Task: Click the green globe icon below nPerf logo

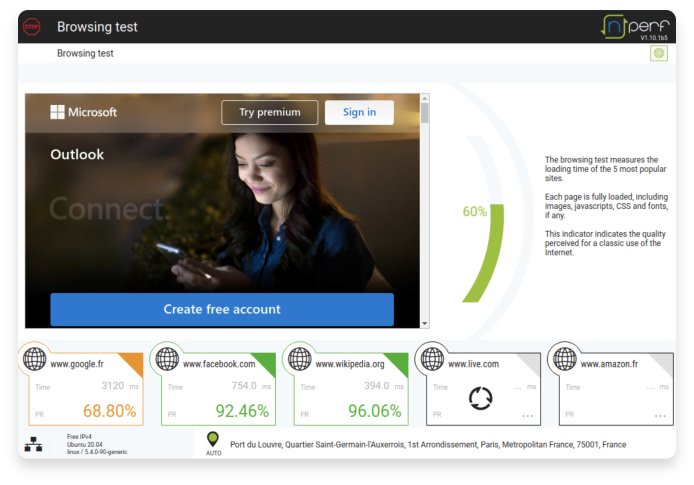Action: click(659, 54)
